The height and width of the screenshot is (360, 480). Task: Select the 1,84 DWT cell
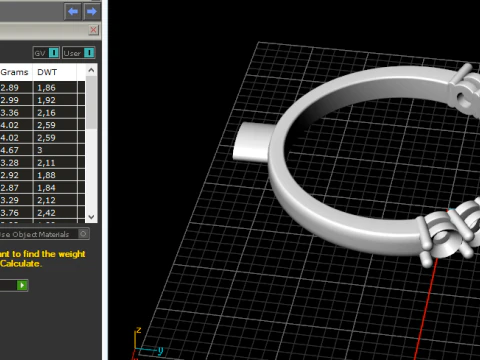click(55, 188)
